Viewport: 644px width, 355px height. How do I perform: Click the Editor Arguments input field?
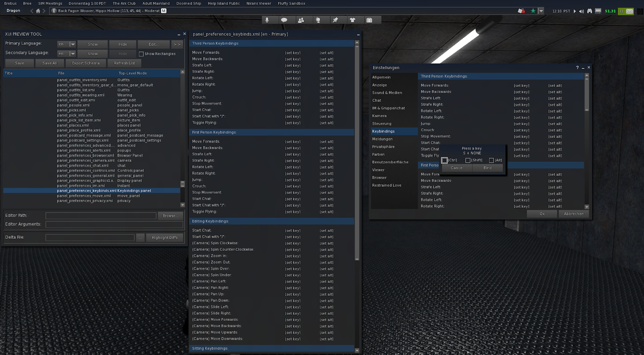114,225
